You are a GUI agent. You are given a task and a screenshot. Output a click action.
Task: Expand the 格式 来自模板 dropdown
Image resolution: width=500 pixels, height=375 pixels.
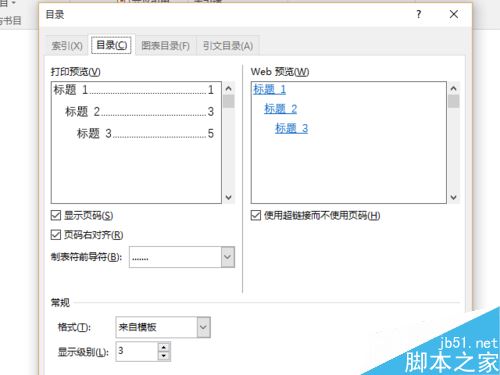(x=203, y=327)
